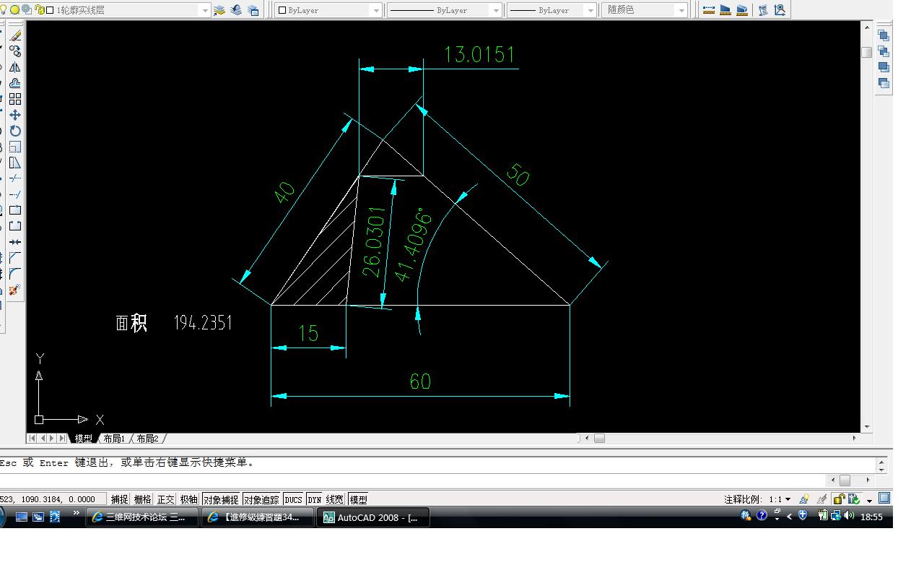Toggle DUCS dynamic UCS

coord(293,499)
